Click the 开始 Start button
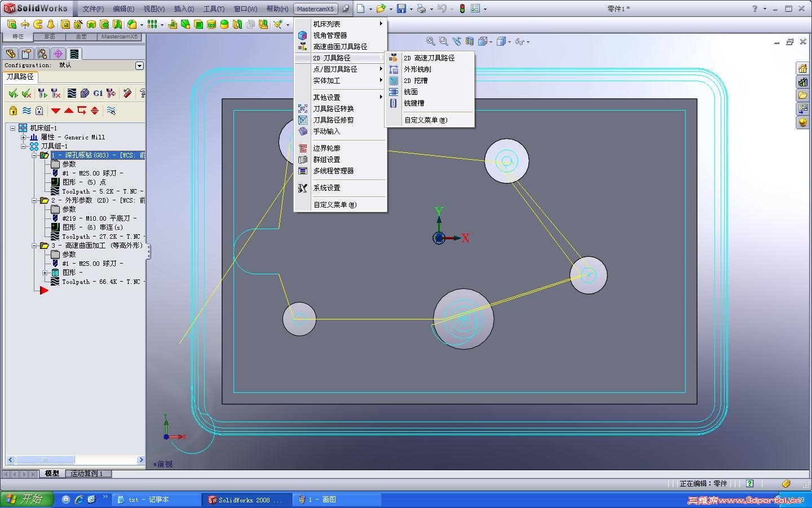This screenshot has height=508, width=812. (27, 499)
